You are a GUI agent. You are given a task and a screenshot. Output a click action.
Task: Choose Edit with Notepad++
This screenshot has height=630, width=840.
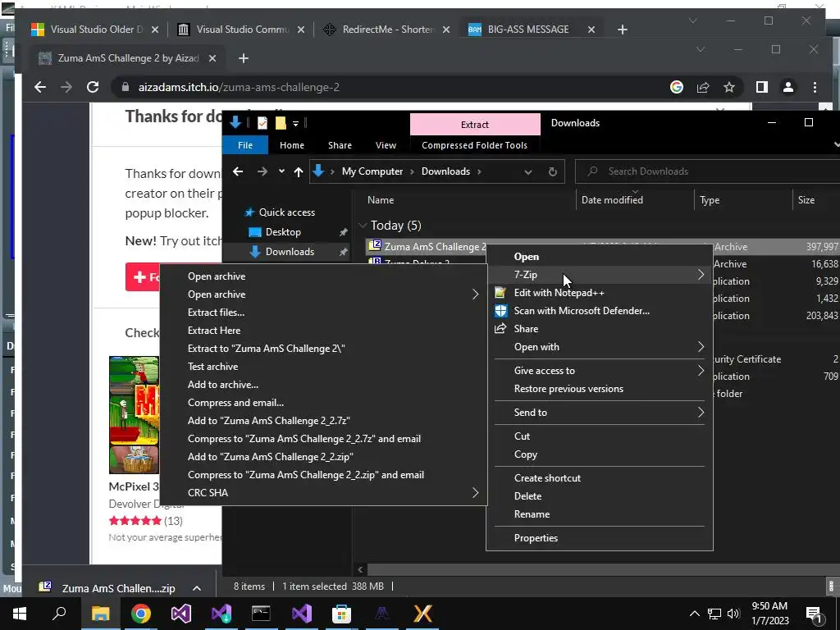[600, 293]
